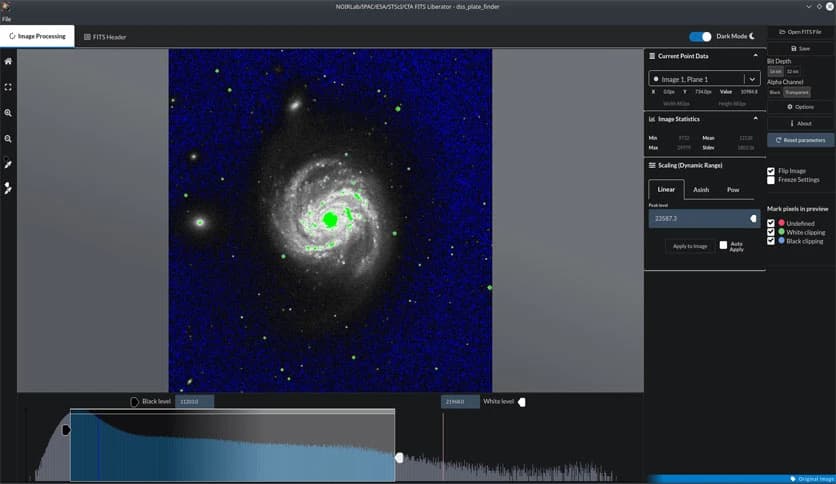Switch to the FITS Header tab
Screen dimensions: 836x484
pyautogui.click(x=105, y=37)
